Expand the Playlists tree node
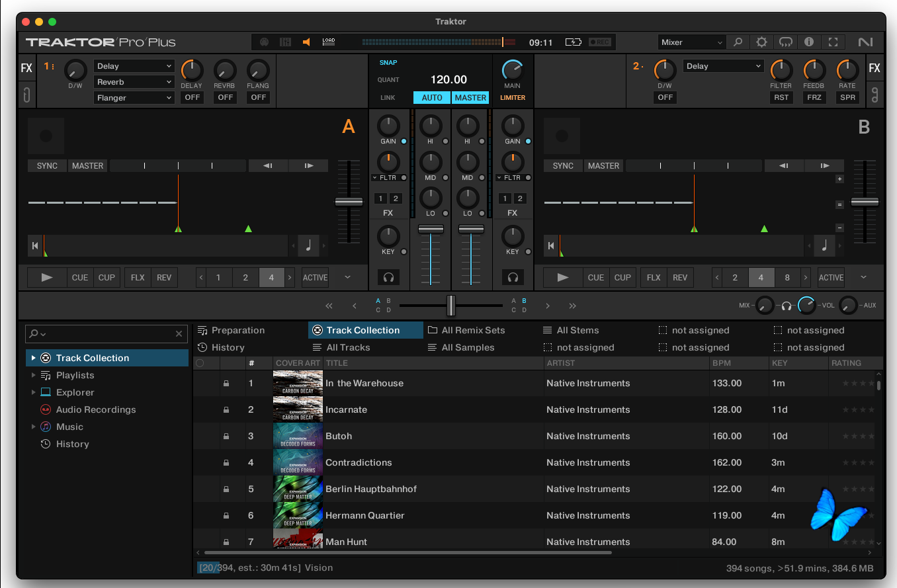This screenshot has height=588, width=897. tap(34, 375)
